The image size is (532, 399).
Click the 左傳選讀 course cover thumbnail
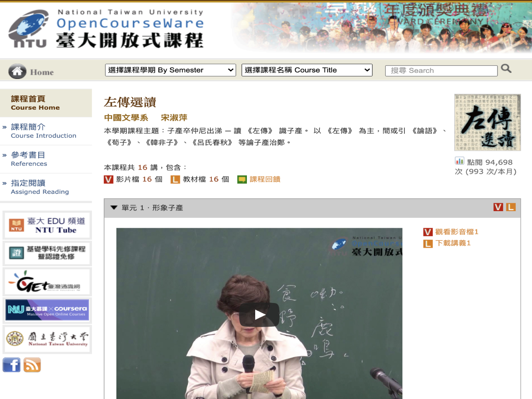point(487,122)
